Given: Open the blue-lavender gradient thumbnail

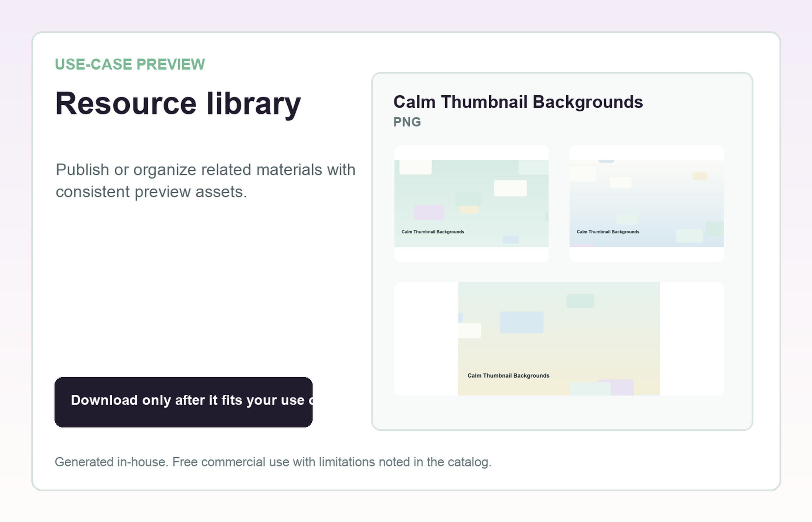Looking at the screenshot, I should click(x=646, y=203).
